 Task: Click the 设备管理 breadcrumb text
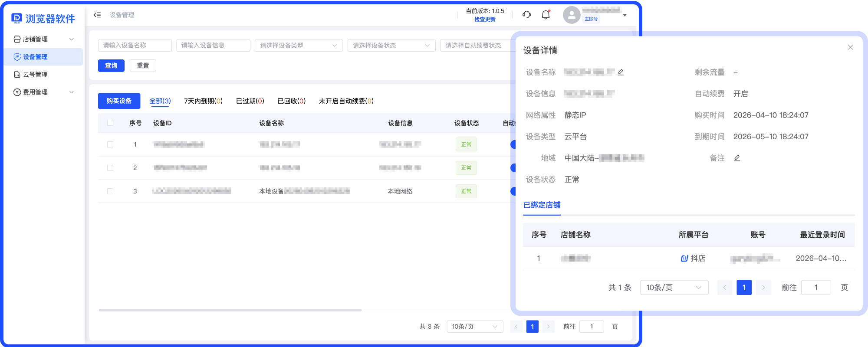click(x=122, y=15)
